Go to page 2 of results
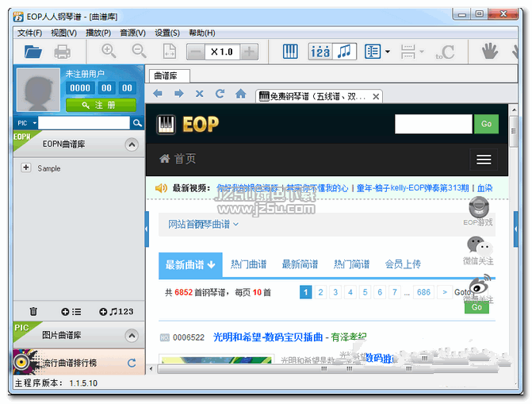532x404 pixels. click(x=320, y=292)
